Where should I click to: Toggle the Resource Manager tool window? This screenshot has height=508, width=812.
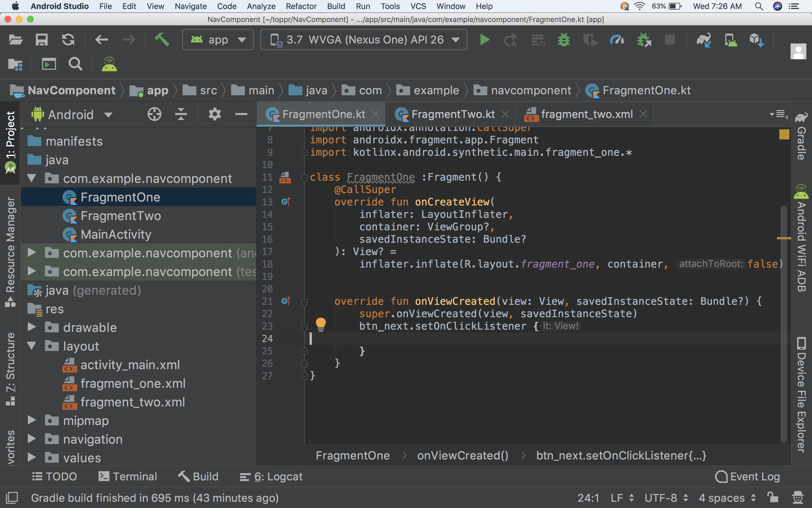pyautogui.click(x=10, y=252)
